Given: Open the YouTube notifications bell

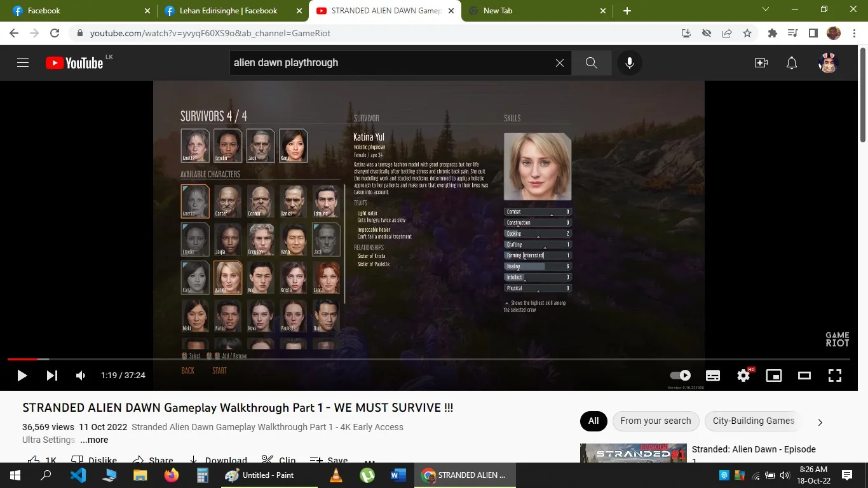Looking at the screenshot, I should click(792, 63).
